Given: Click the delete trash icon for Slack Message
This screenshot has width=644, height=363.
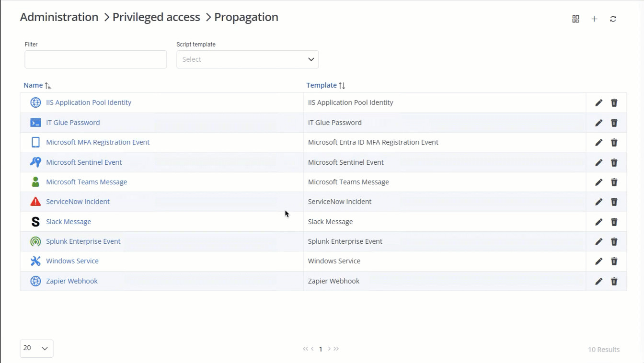Looking at the screenshot, I should pos(614,222).
